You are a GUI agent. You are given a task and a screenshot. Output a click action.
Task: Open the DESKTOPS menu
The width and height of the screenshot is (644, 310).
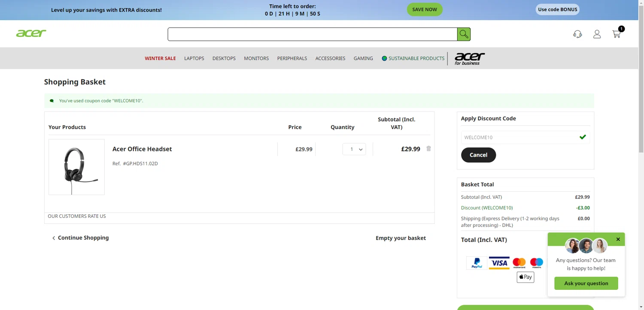[224, 58]
